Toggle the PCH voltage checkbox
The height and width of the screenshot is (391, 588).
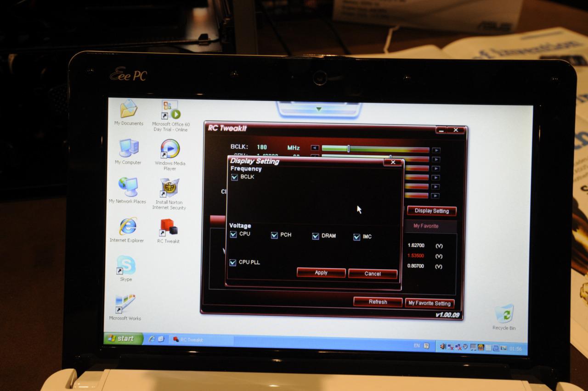(274, 235)
